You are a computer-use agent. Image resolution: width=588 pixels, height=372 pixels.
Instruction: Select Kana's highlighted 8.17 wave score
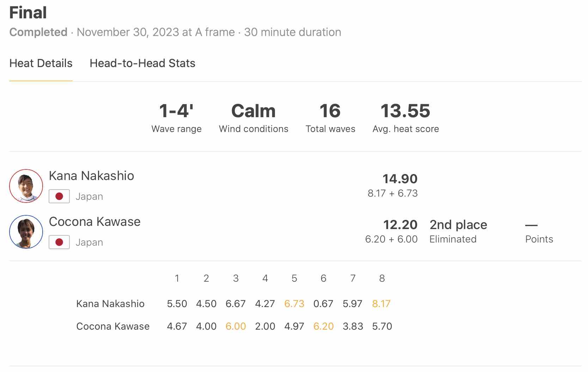click(x=381, y=304)
